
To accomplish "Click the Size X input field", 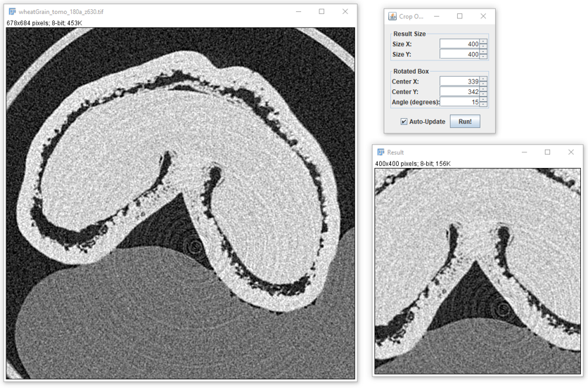I will coord(459,44).
